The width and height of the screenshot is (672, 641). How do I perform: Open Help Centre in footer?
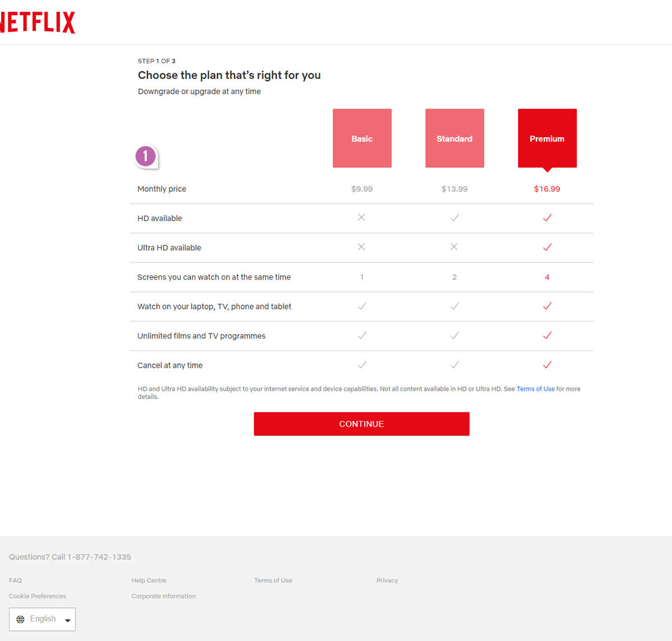[149, 581]
